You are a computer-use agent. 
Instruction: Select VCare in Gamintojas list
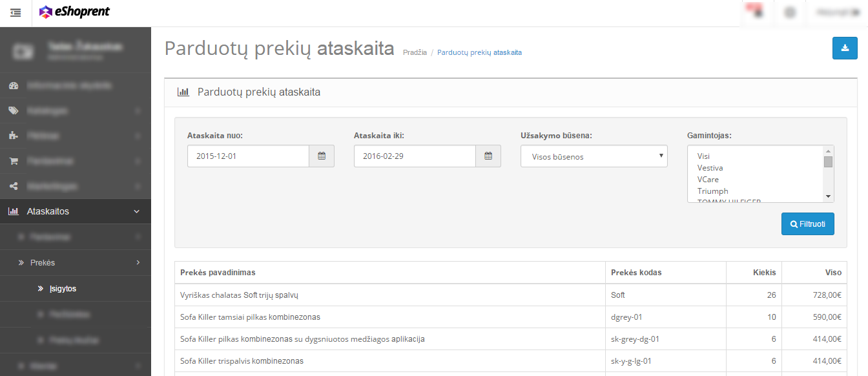tap(756, 180)
